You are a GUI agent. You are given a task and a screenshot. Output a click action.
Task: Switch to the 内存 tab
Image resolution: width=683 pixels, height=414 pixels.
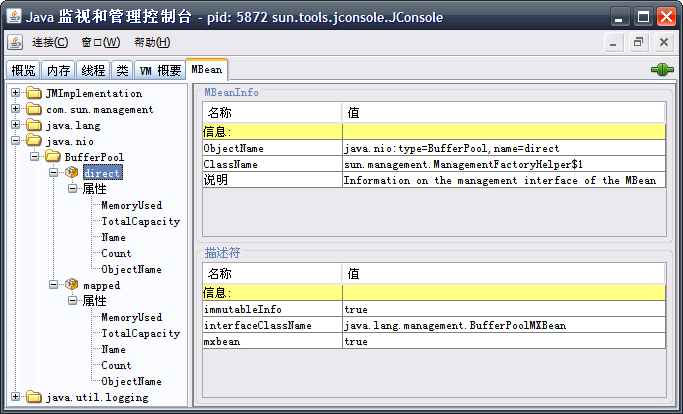click(58, 70)
